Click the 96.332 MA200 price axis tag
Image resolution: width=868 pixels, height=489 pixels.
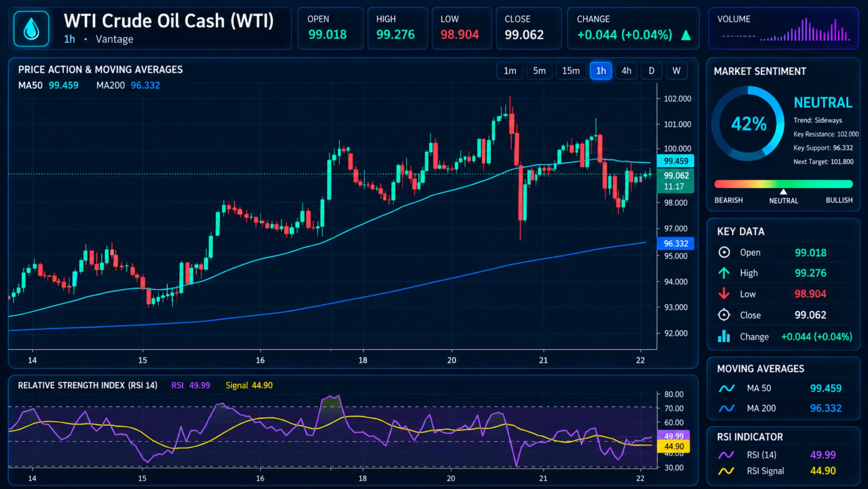pos(676,243)
